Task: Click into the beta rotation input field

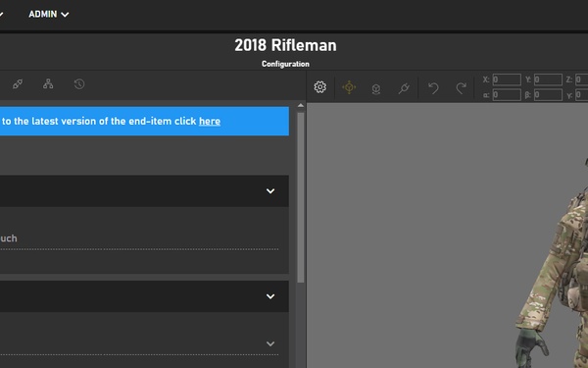Action: pyautogui.click(x=548, y=94)
